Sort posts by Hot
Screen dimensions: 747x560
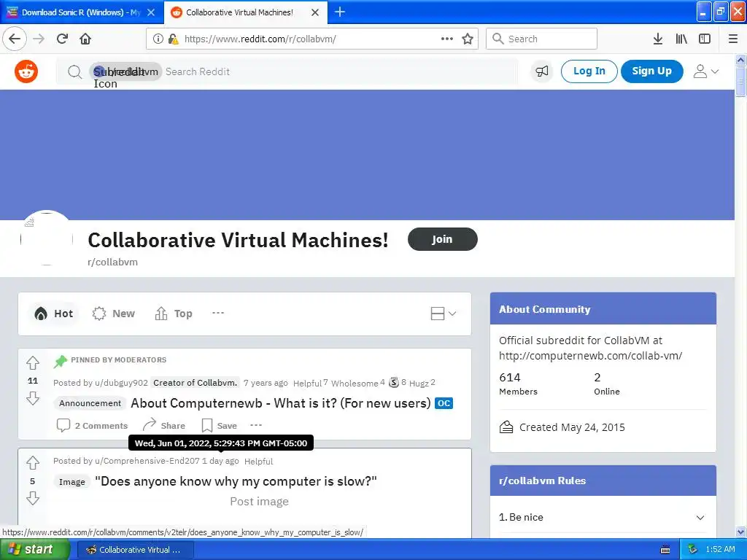coord(53,314)
